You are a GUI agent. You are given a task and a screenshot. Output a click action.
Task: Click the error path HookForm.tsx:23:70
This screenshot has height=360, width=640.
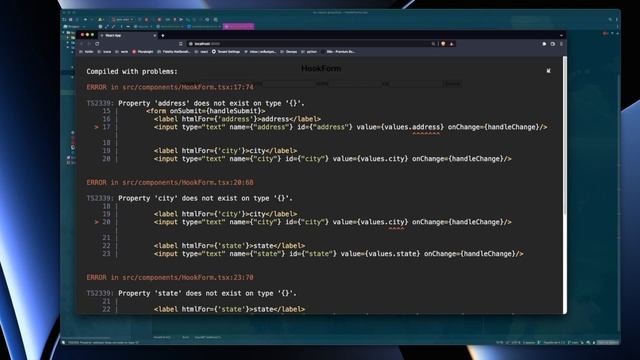(x=188, y=277)
